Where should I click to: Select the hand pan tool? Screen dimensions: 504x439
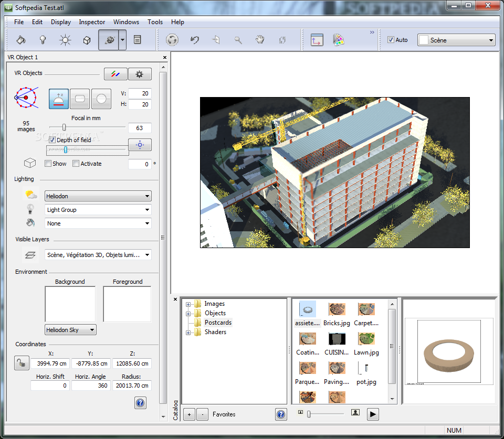click(260, 40)
